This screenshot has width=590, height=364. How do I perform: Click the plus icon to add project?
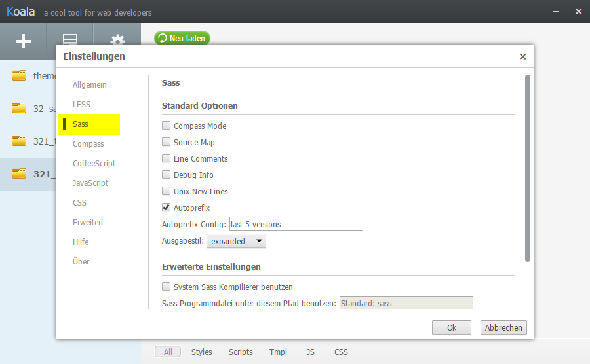[24, 41]
